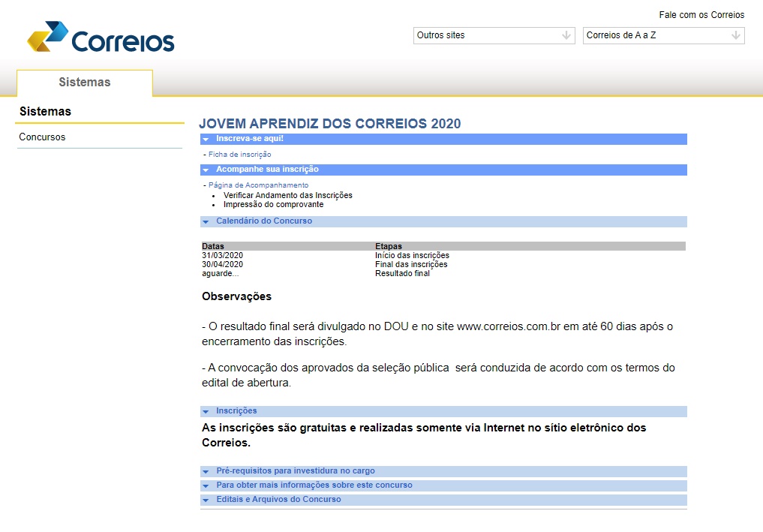Click Início das inscrições cell
This screenshot has width=763, height=532.
point(412,256)
